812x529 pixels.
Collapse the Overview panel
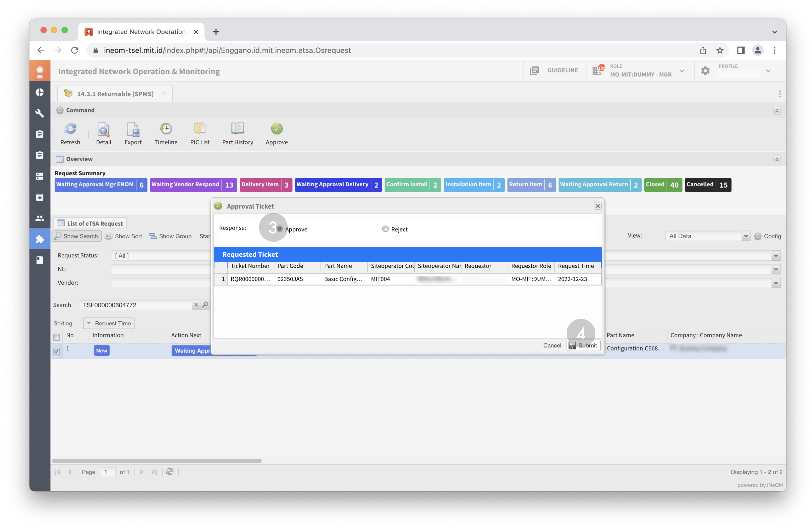776,159
